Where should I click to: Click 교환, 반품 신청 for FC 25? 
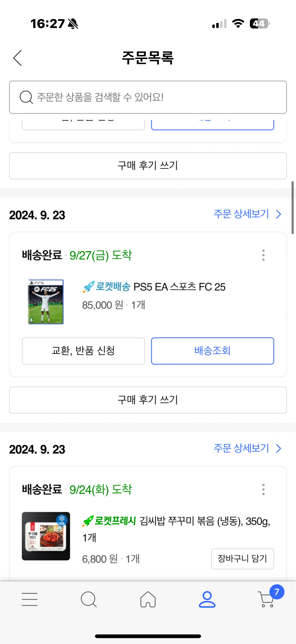pos(83,351)
